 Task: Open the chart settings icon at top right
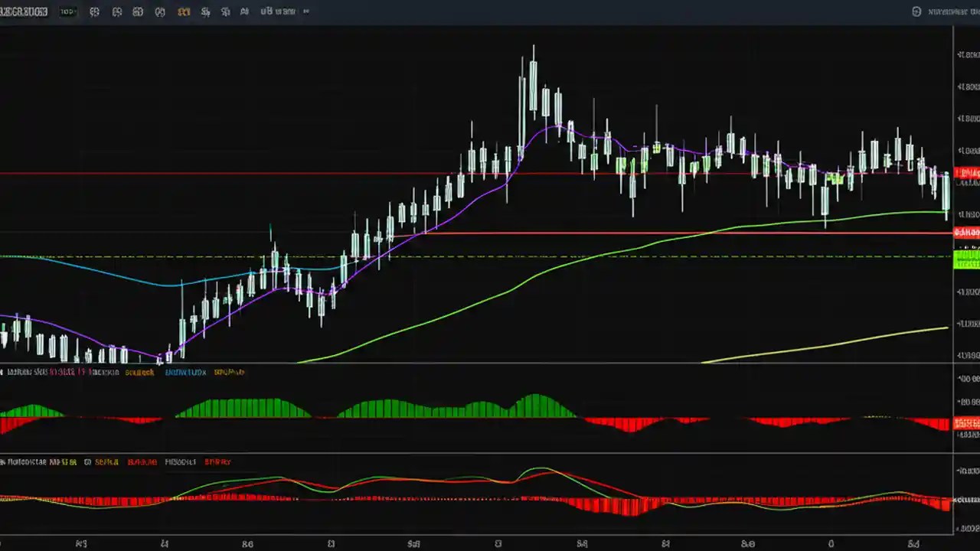(x=916, y=11)
